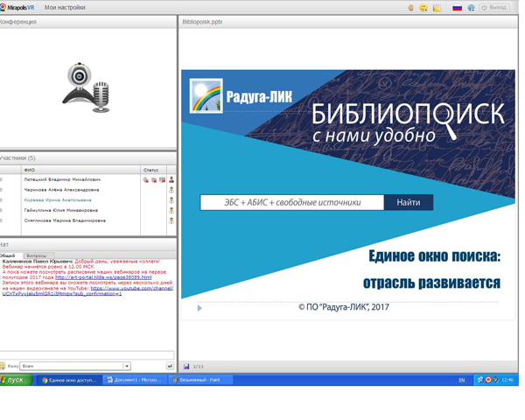The width and height of the screenshot is (525, 420).
Task: Click user icon for Юлия Минавировна
Action: [171, 210]
